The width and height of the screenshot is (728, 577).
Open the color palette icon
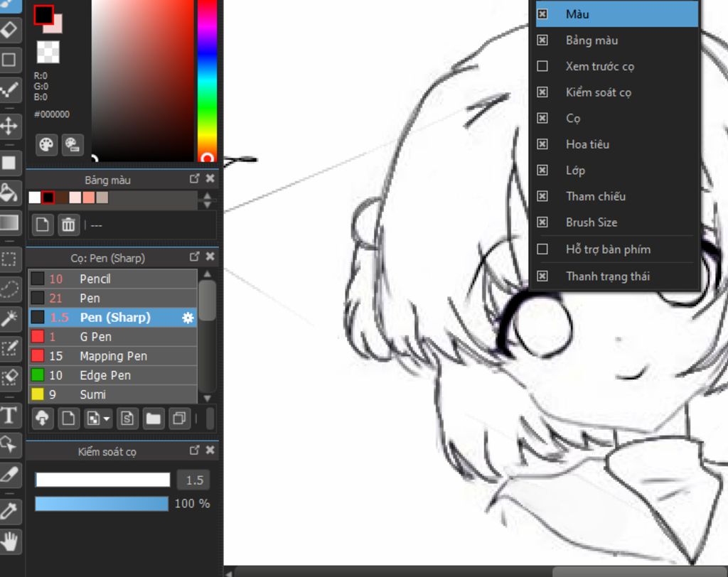46,144
